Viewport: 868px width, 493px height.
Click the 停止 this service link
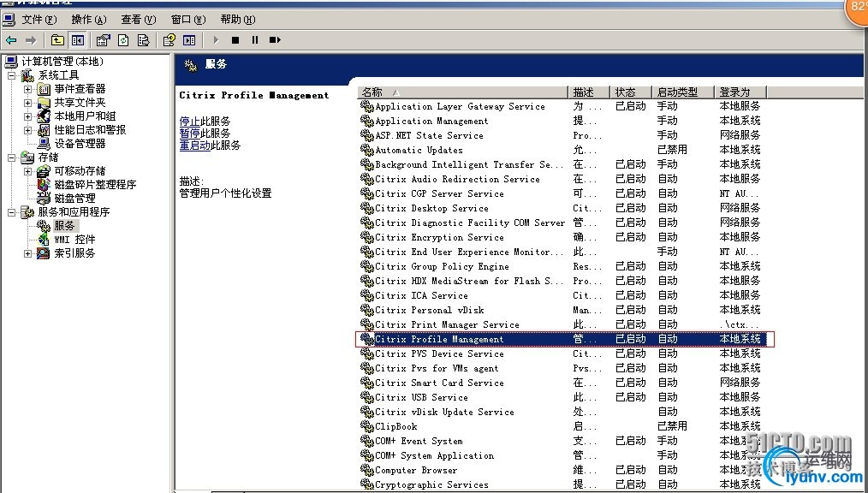pos(189,122)
